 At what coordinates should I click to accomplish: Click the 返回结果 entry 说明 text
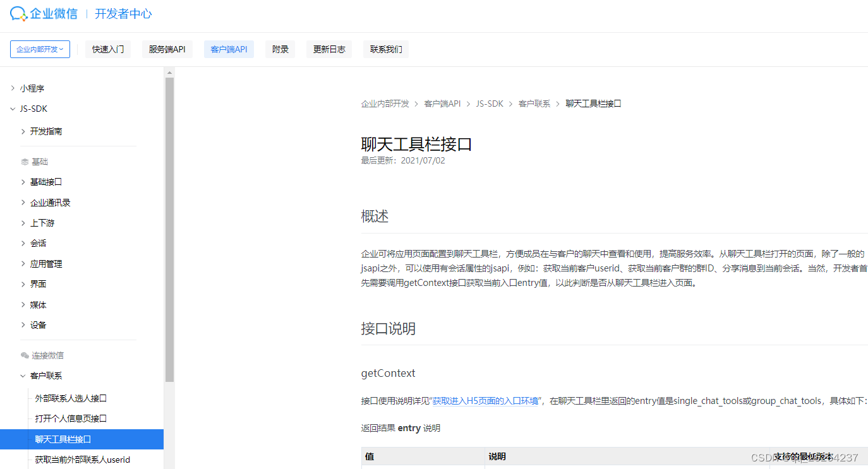click(x=401, y=428)
